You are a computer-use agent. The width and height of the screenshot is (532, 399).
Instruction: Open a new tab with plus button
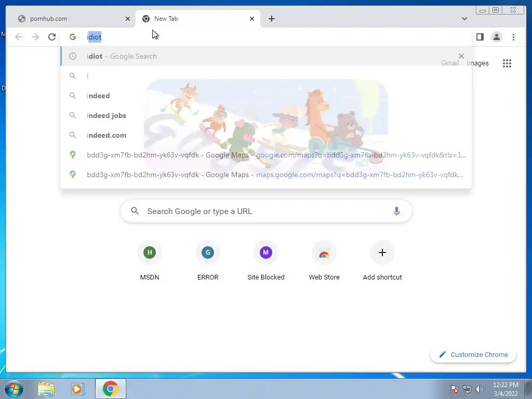[271, 19]
